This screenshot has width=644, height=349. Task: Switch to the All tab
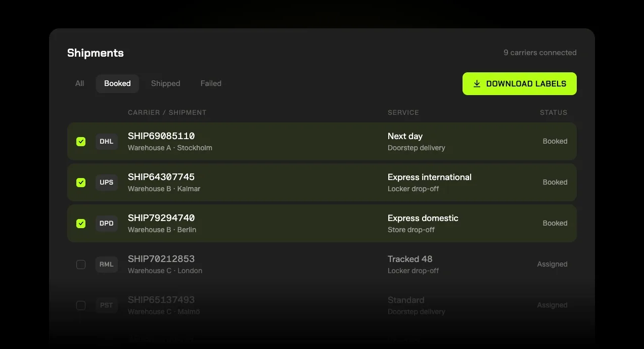point(80,83)
